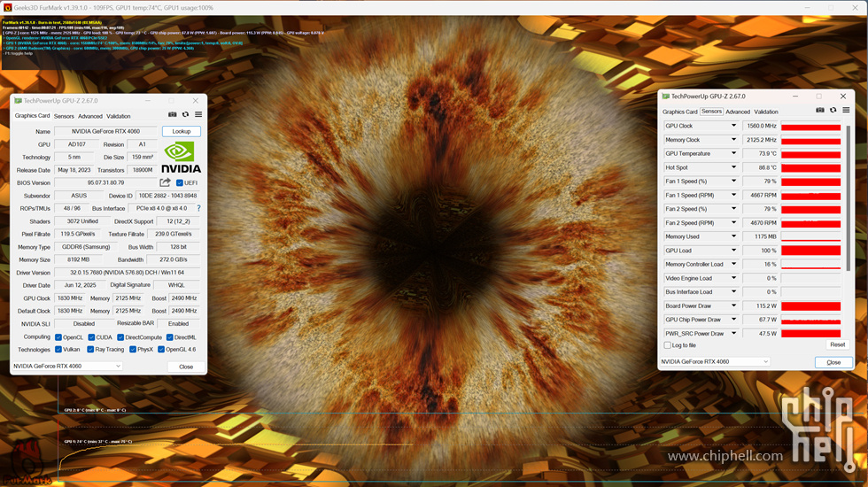Switch to Validation tab in right GPU-Z window
The width and height of the screenshot is (868, 487).
click(766, 112)
